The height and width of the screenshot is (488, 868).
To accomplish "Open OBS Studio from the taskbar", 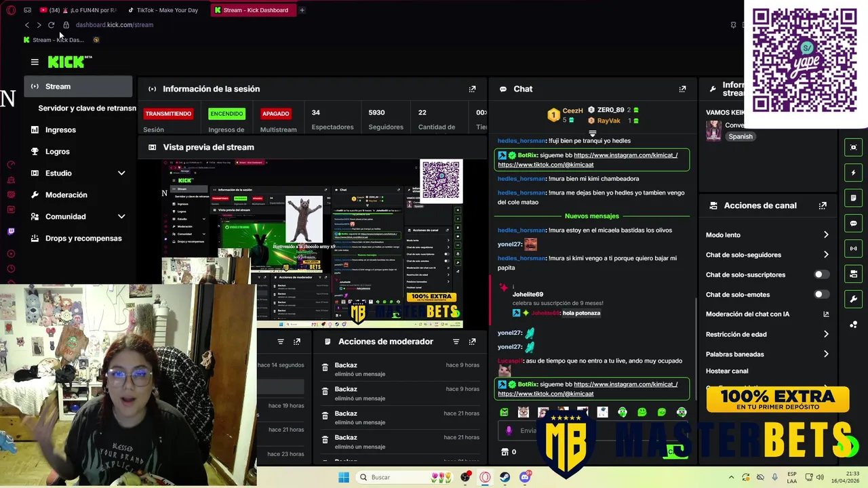I will [465, 477].
